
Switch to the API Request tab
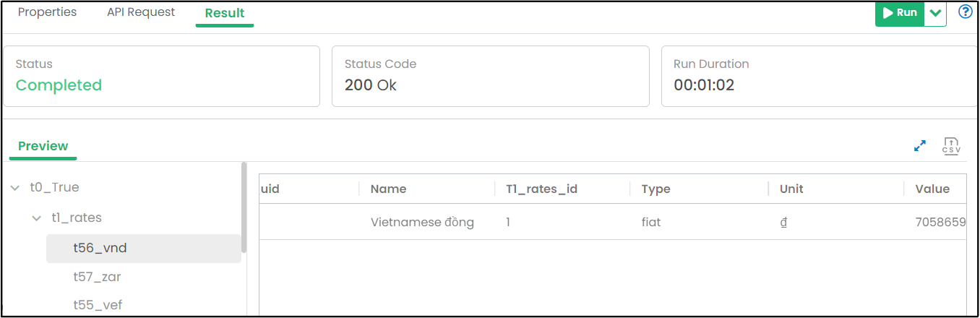click(x=141, y=12)
